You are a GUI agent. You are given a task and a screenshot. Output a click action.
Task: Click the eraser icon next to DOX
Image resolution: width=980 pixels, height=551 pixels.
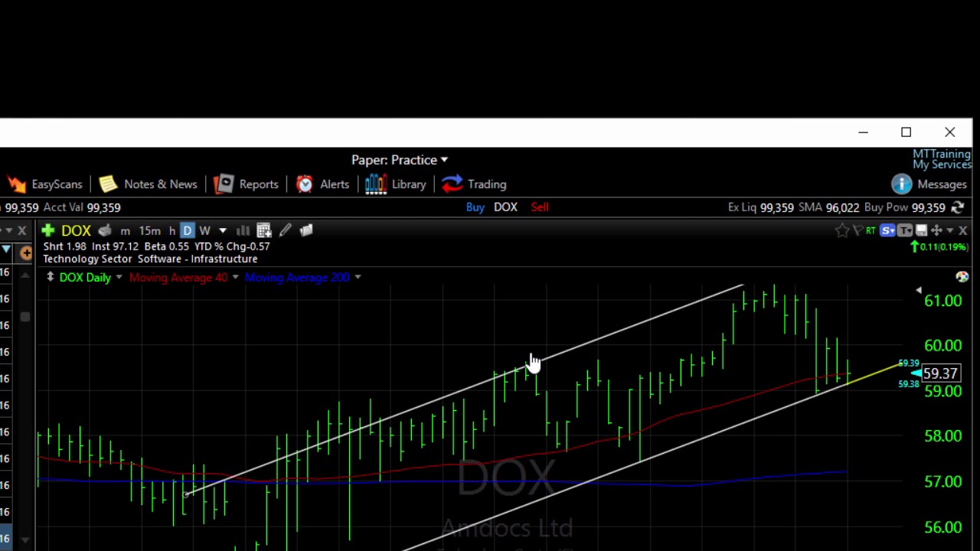pos(105,230)
